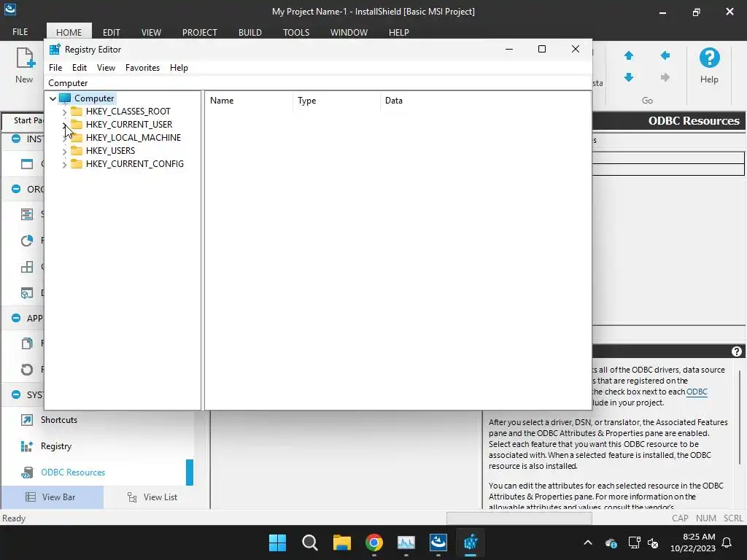Collapse the System Configuration sidebar group

click(x=16, y=394)
